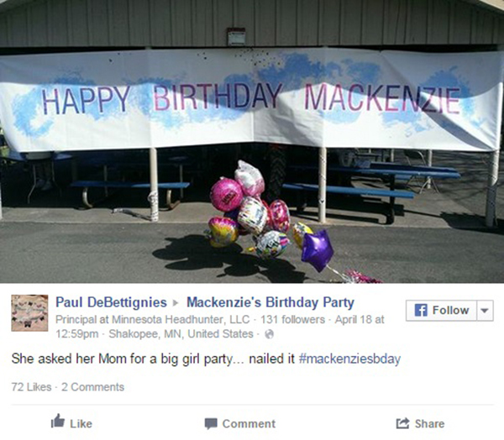This screenshot has width=504, height=440.
Task: Select the Share text label
Action: click(429, 423)
